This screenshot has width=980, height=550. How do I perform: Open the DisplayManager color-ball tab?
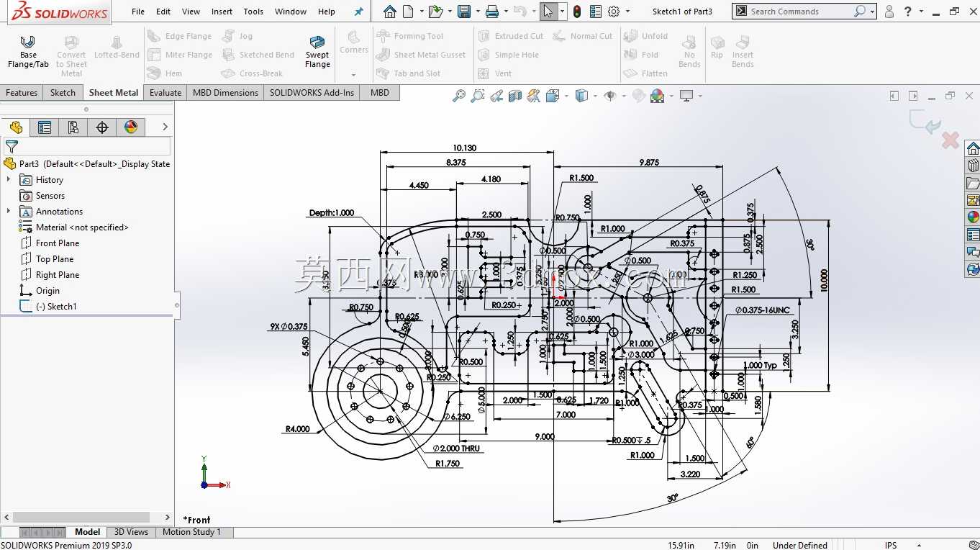pos(131,127)
